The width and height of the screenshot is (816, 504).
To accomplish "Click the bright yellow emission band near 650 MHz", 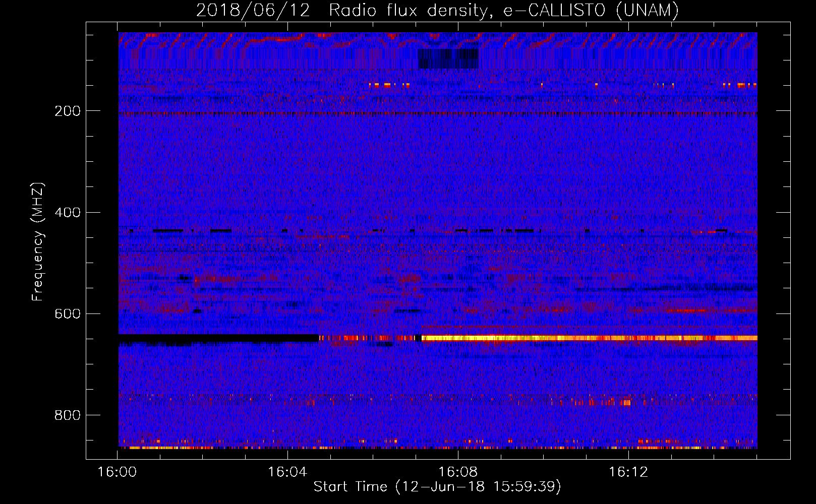I will 589,338.
